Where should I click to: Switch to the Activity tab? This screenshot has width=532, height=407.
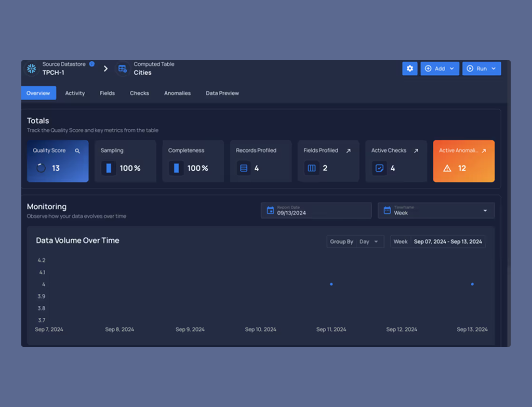click(75, 93)
